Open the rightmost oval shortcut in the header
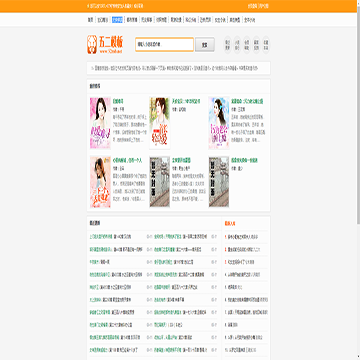 click(266, 45)
